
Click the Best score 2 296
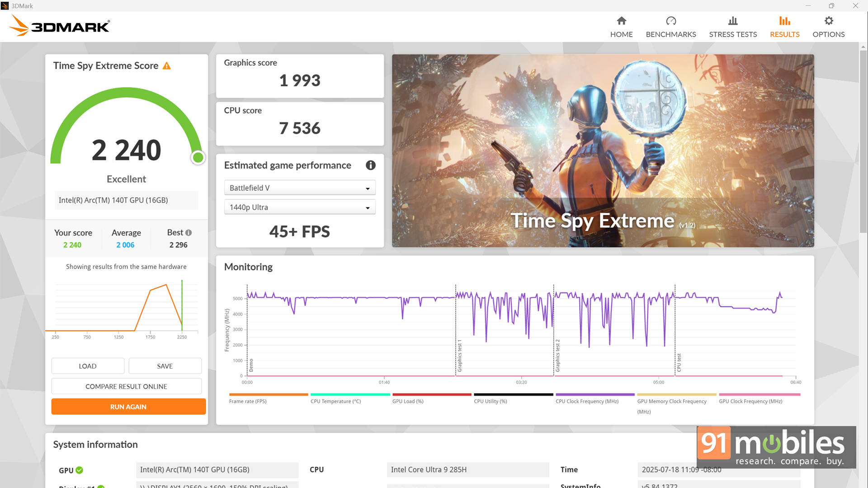pos(179,245)
